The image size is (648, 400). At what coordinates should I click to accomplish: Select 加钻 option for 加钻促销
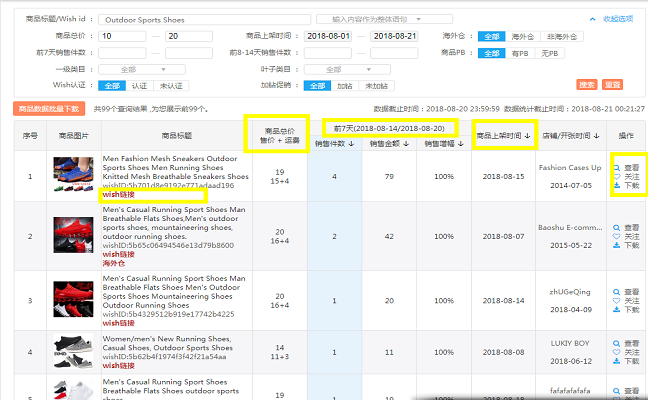345,86
